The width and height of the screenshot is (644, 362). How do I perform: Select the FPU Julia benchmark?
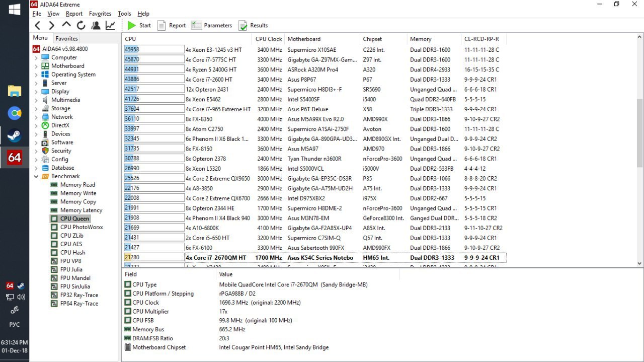[x=66, y=270]
